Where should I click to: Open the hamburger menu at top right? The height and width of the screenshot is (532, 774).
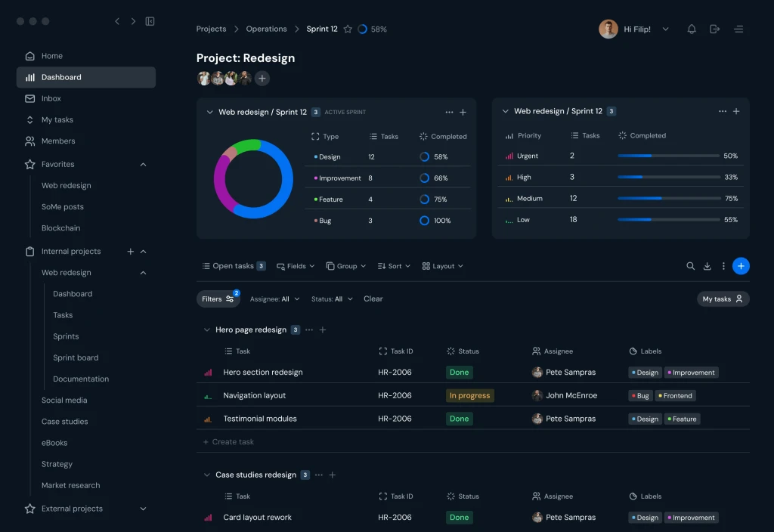point(738,29)
